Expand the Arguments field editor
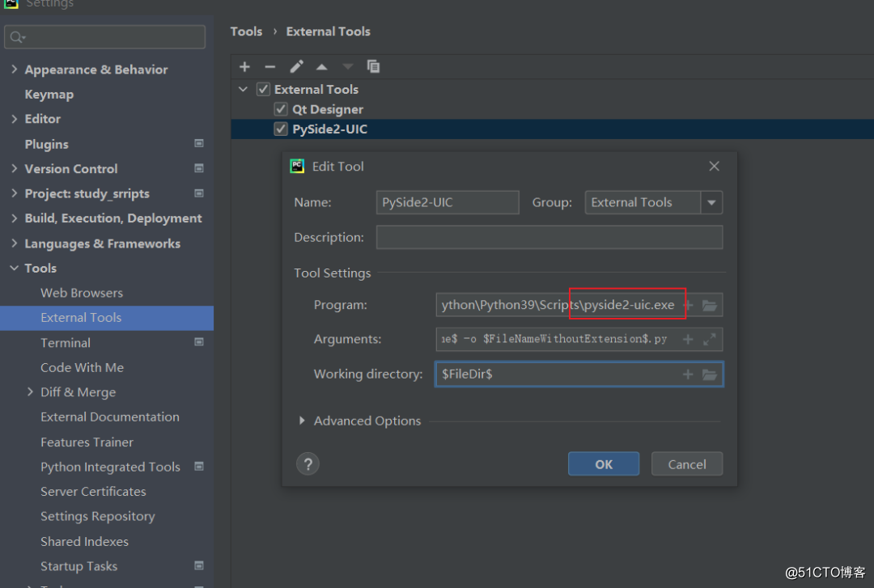Image resolution: width=874 pixels, height=588 pixels. (710, 339)
